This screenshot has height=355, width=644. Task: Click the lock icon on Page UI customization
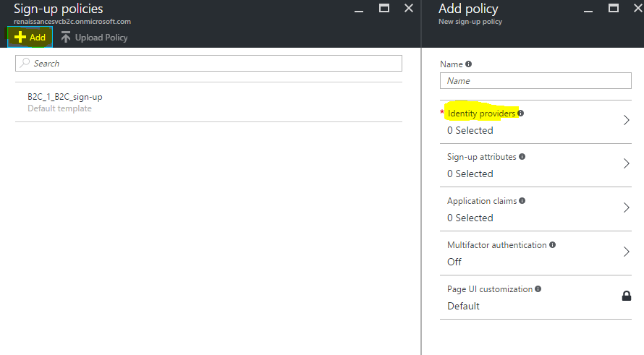tap(627, 296)
